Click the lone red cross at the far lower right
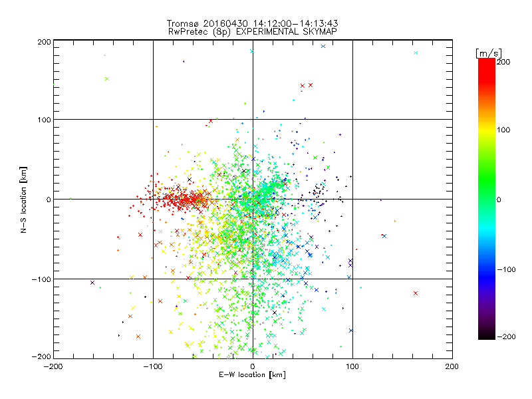The image size is (532, 399). coord(416,293)
